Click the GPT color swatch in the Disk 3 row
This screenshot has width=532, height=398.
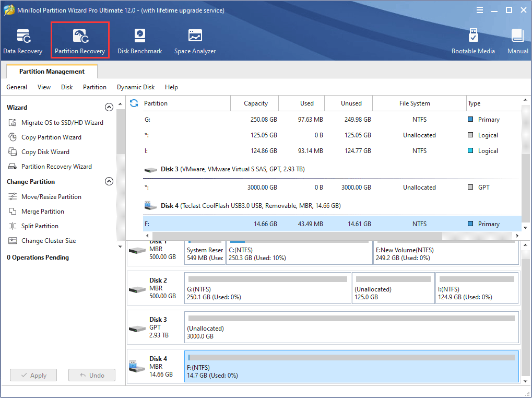[470, 187]
